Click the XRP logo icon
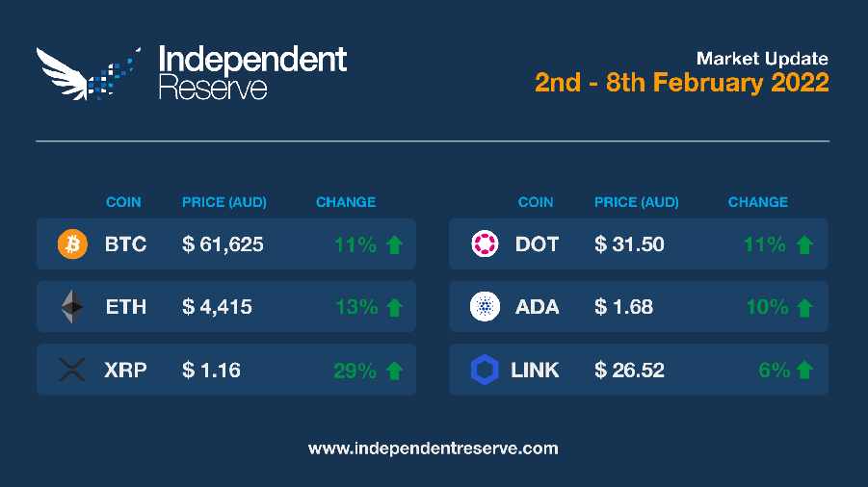Image resolution: width=868 pixels, height=487 pixels. coord(72,370)
